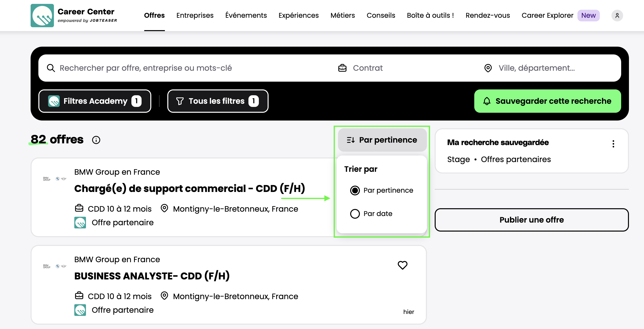
Task: Click the keyword search input field
Action: point(185,68)
